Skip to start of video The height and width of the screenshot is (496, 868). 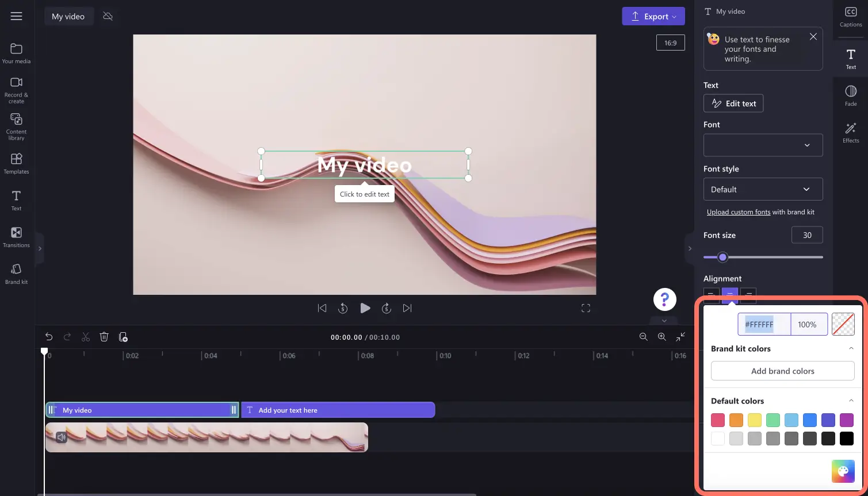(x=322, y=308)
